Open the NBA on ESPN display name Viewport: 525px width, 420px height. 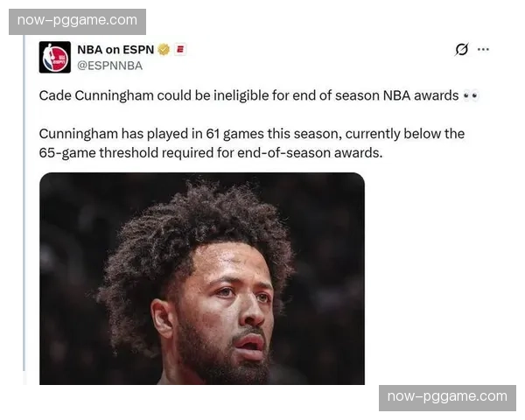point(115,50)
